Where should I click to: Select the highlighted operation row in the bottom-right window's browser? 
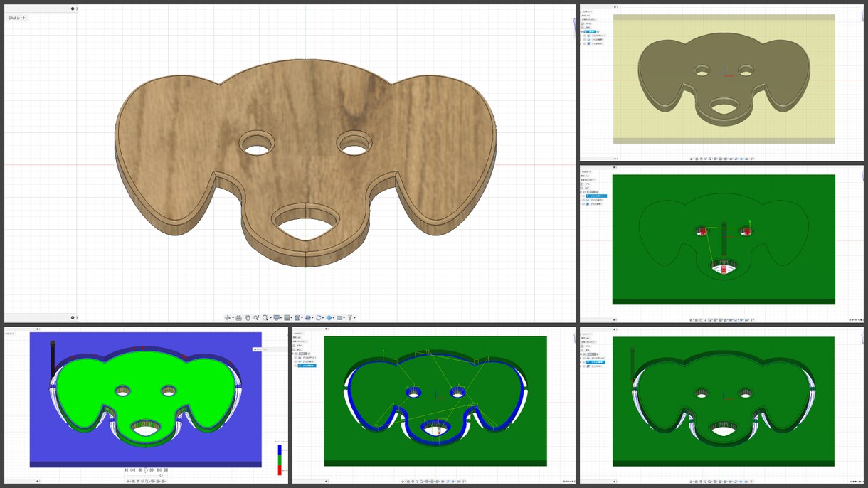click(x=596, y=362)
